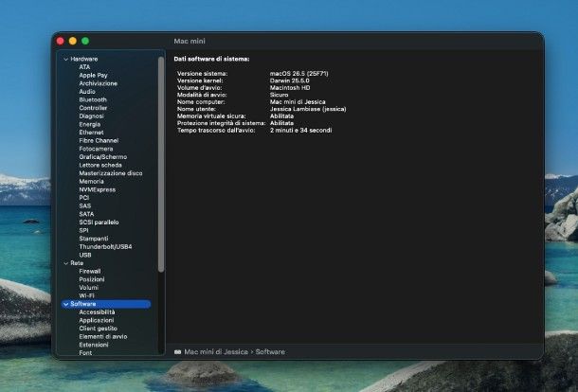Open the PCI entry
The width and height of the screenshot is (578, 392).
(x=84, y=198)
